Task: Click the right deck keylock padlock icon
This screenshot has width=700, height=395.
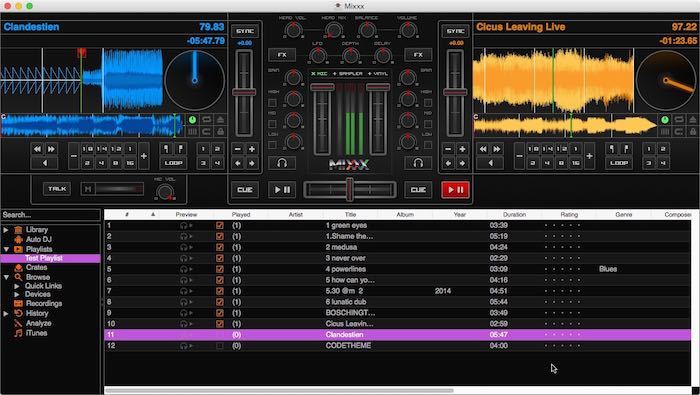Action: click(x=692, y=132)
